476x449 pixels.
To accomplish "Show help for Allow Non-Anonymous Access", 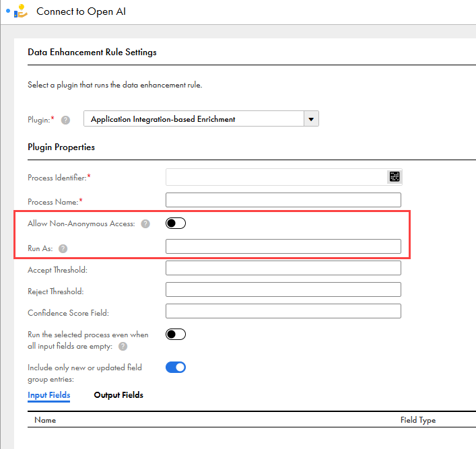I will tap(145, 224).
